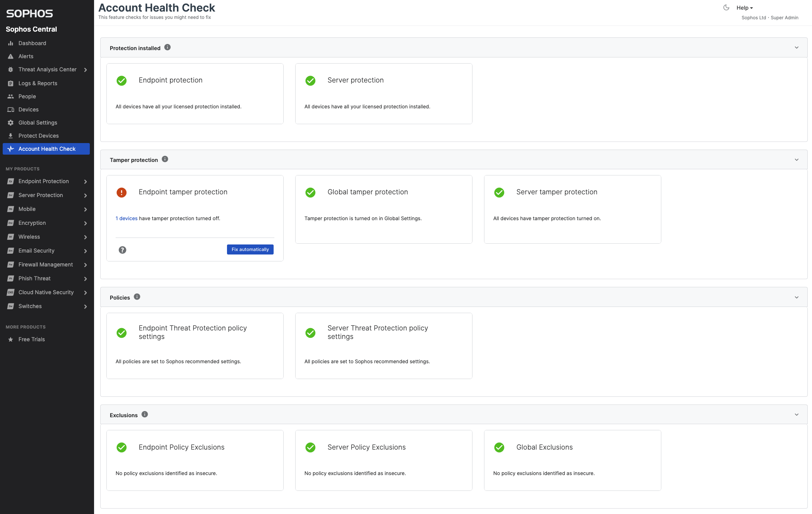Open Phish Threat product
The image size is (812, 514).
34,278
